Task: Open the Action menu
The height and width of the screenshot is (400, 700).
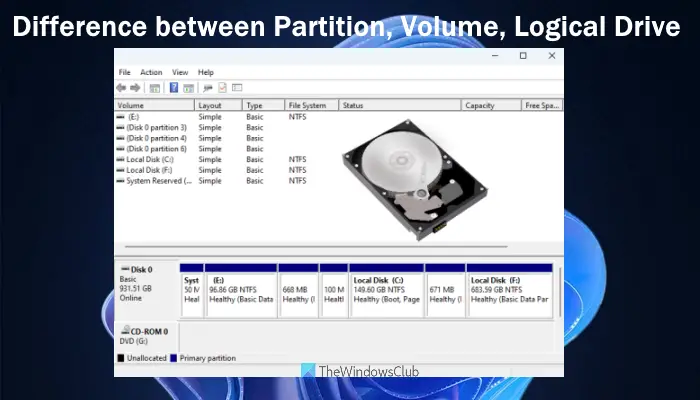Action: tap(151, 72)
